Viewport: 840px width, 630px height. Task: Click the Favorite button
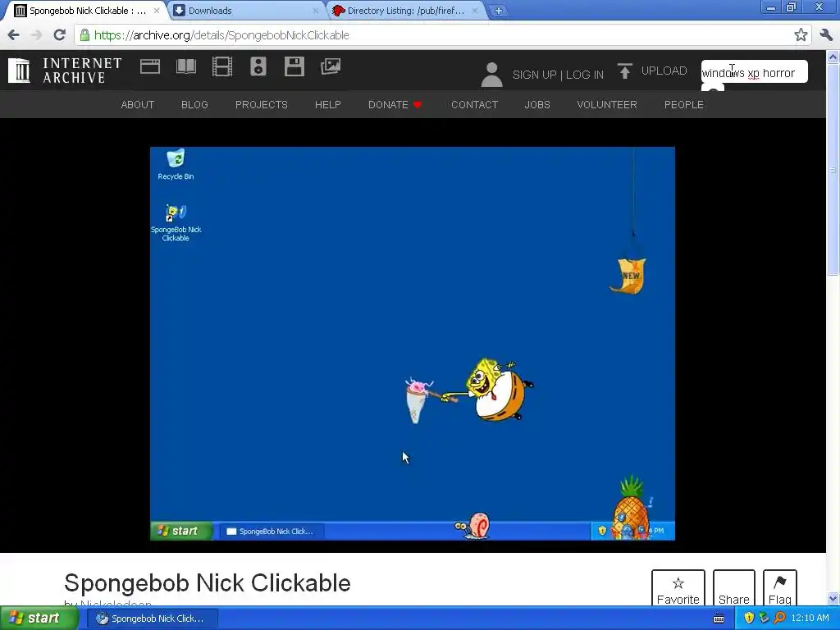point(678,588)
